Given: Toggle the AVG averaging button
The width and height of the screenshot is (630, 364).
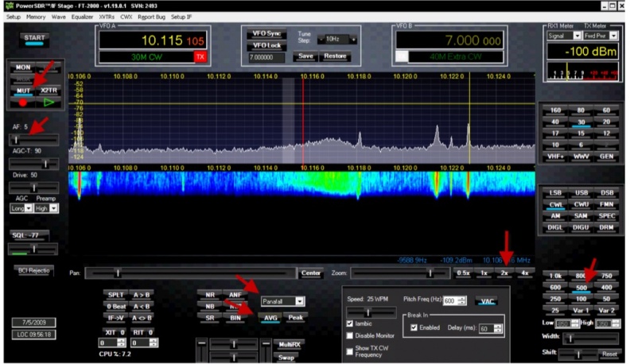Looking at the screenshot, I should [270, 318].
